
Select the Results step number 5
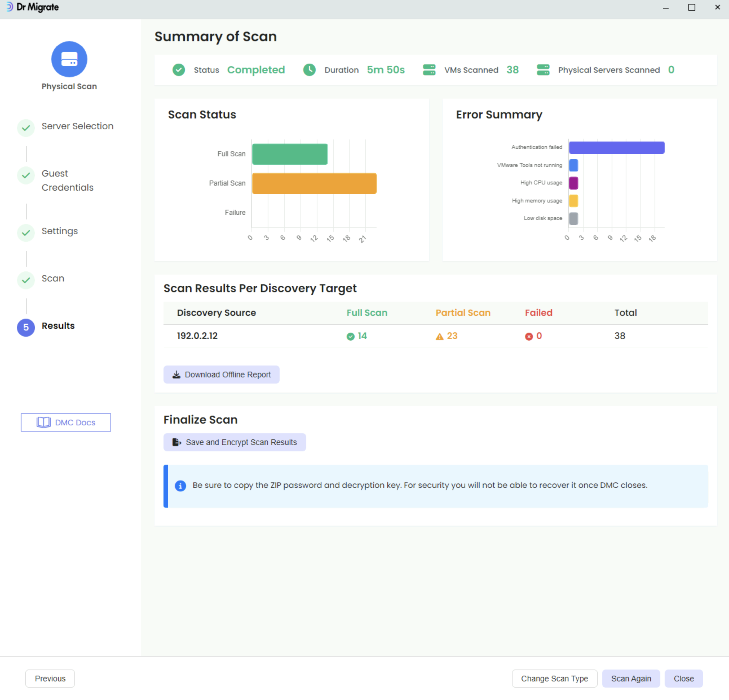coord(26,327)
